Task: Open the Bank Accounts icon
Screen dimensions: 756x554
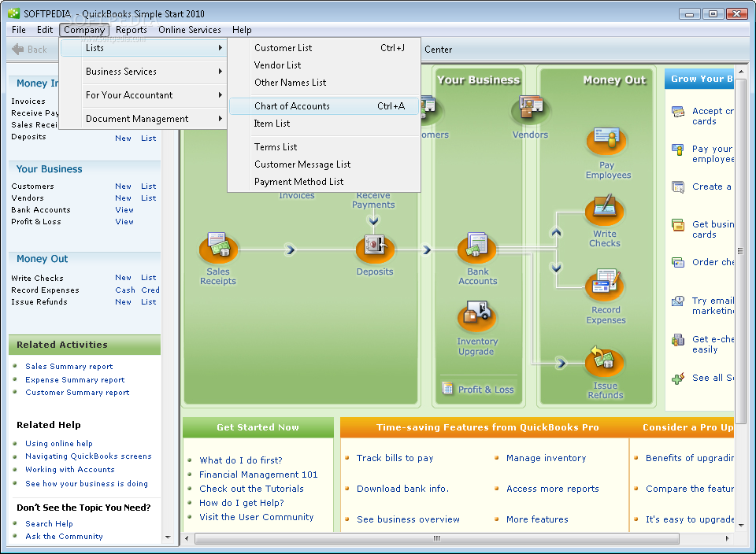Action: click(477, 248)
